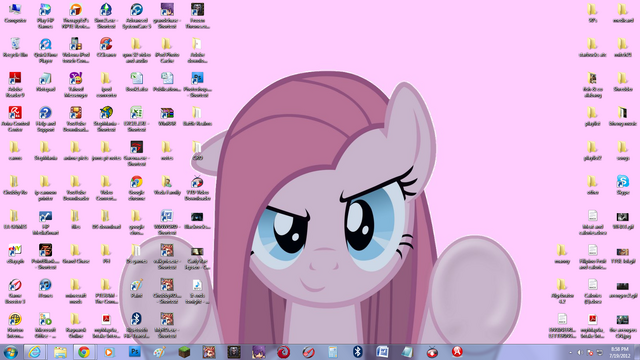Launch iTunes desktop shortcut

45,288
